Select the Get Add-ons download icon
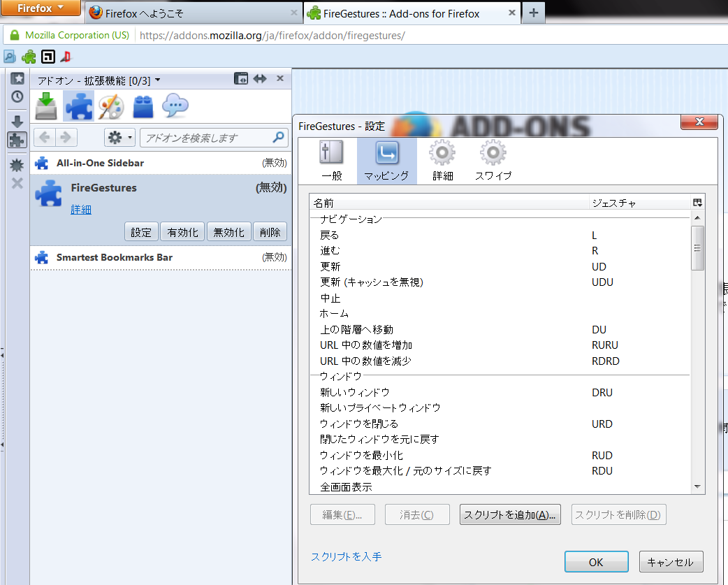This screenshot has width=728, height=585. (46, 106)
